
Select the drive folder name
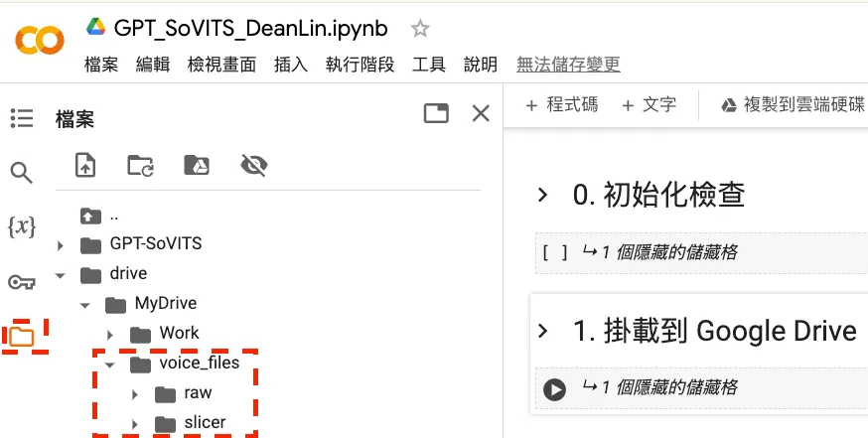(x=128, y=273)
